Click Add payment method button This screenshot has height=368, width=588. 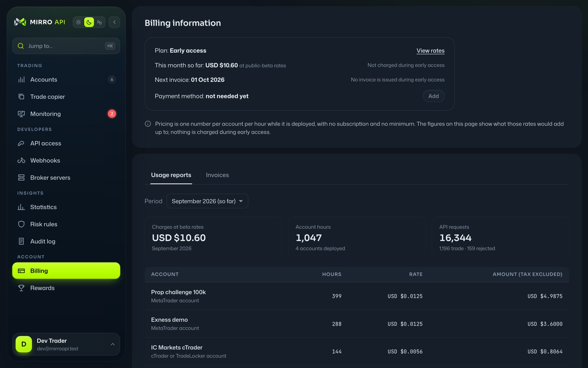pyautogui.click(x=433, y=96)
